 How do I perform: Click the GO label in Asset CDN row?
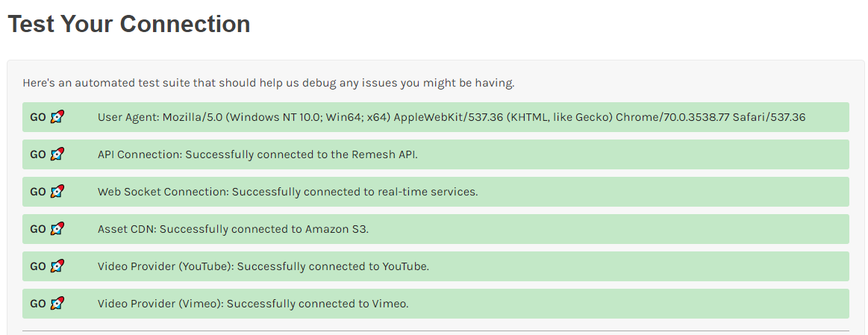[38, 229]
